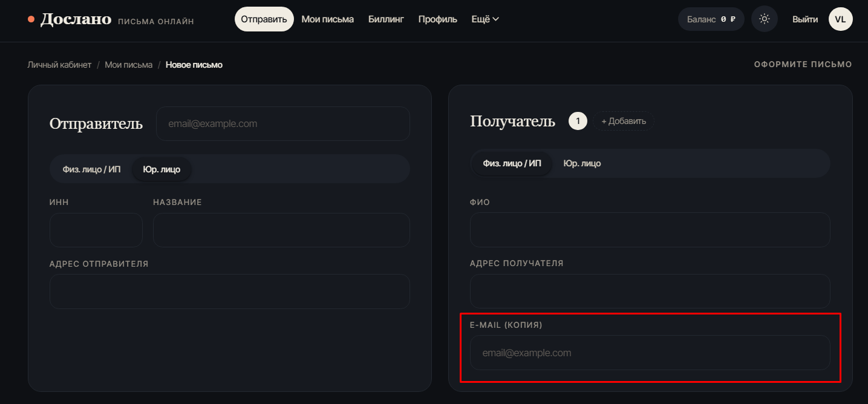This screenshot has width=868, height=404.
Task: Open the Личный кабинет breadcrumb
Action: coord(59,65)
